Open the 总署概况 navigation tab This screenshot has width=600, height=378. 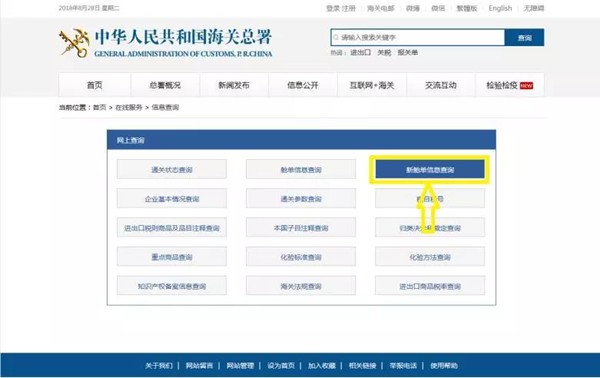[x=165, y=85]
